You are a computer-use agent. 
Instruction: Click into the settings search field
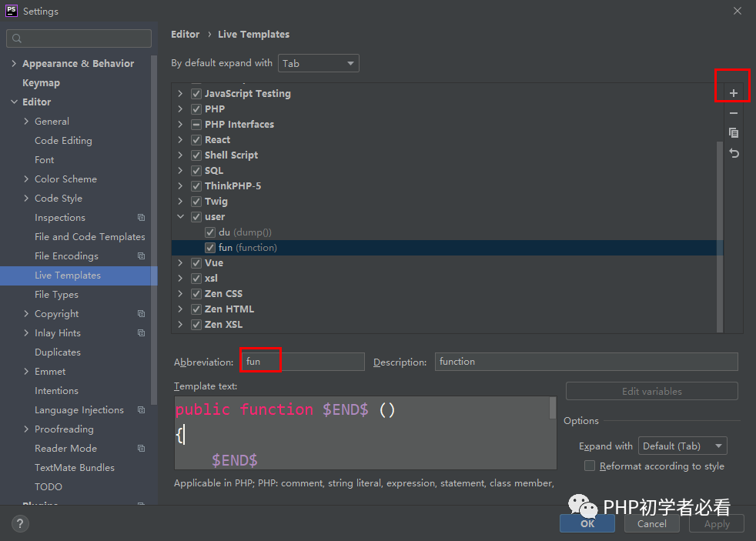point(79,38)
